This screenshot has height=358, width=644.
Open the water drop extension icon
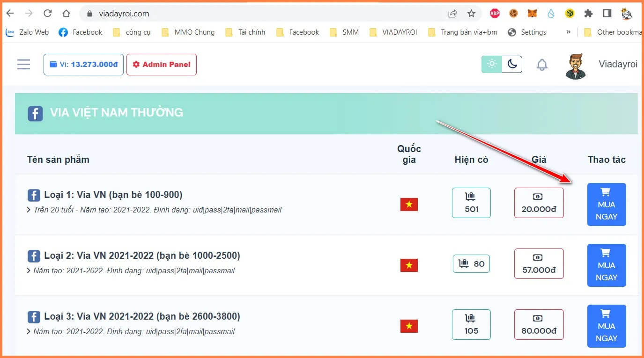pyautogui.click(x=551, y=14)
